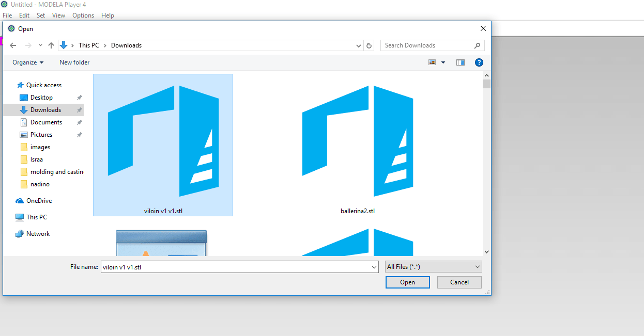The height and width of the screenshot is (336, 644).
Task: Open Documents in navigation pane
Action: tap(46, 122)
